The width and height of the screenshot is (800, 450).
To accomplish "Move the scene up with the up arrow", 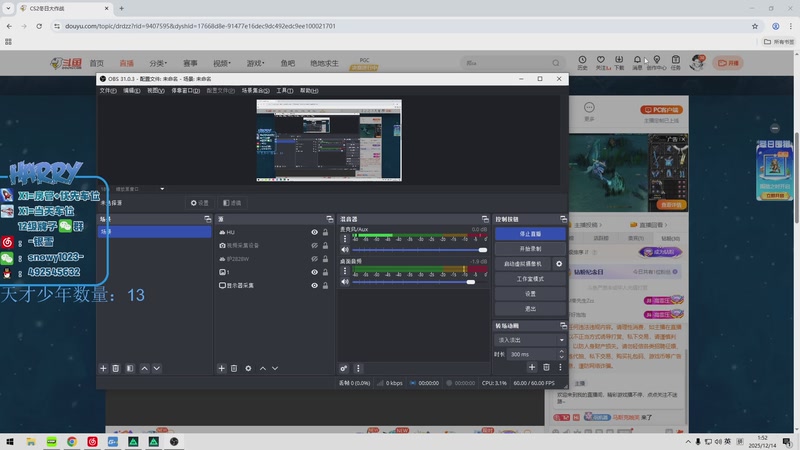I will pyautogui.click(x=144, y=368).
